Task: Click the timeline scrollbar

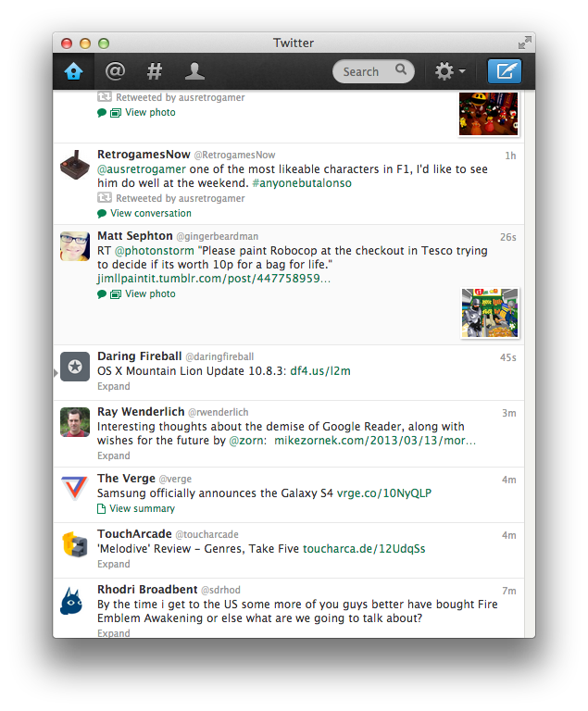Action: [x=530, y=364]
